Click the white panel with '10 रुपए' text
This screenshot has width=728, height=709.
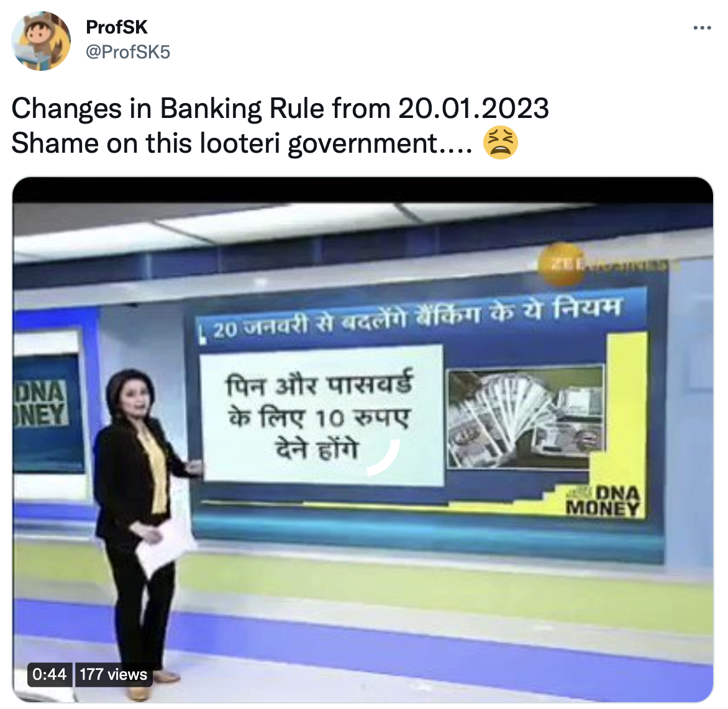tap(322, 415)
